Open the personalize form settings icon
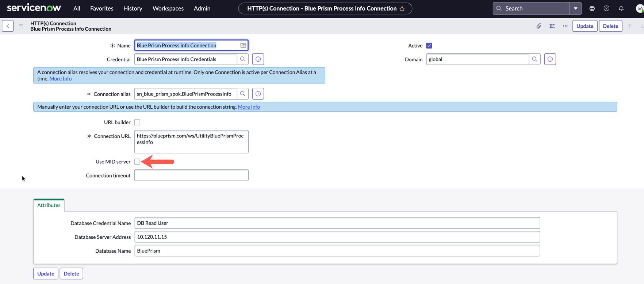Screen dimensions: 644x284 (552, 26)
